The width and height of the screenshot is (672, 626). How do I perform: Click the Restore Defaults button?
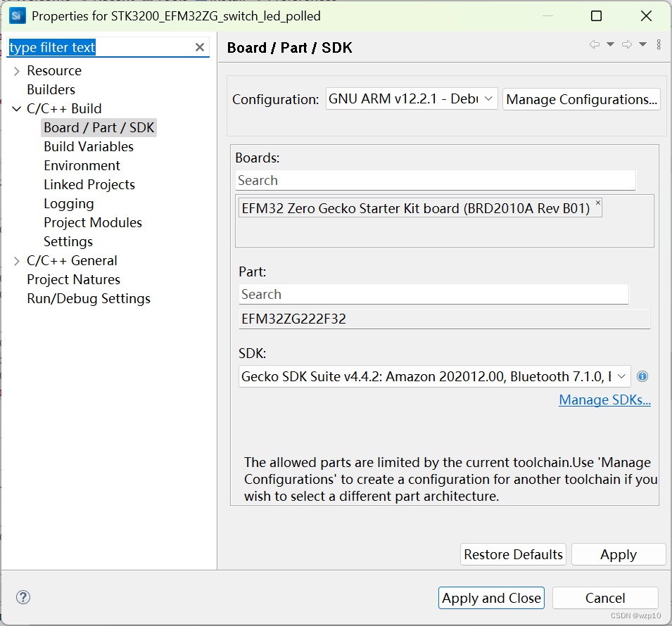click(x=513, y=554)
